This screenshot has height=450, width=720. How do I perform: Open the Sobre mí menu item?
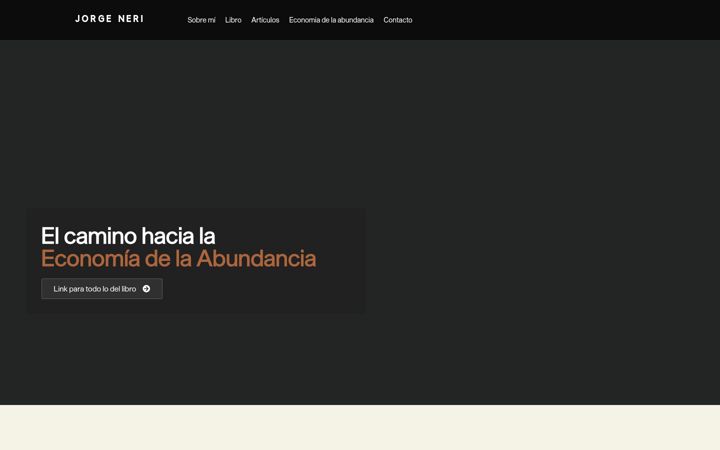click(201, 20)
